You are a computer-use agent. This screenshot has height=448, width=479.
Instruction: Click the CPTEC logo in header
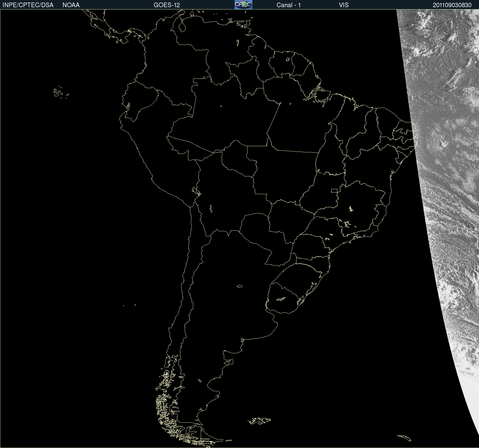(243, 5)
